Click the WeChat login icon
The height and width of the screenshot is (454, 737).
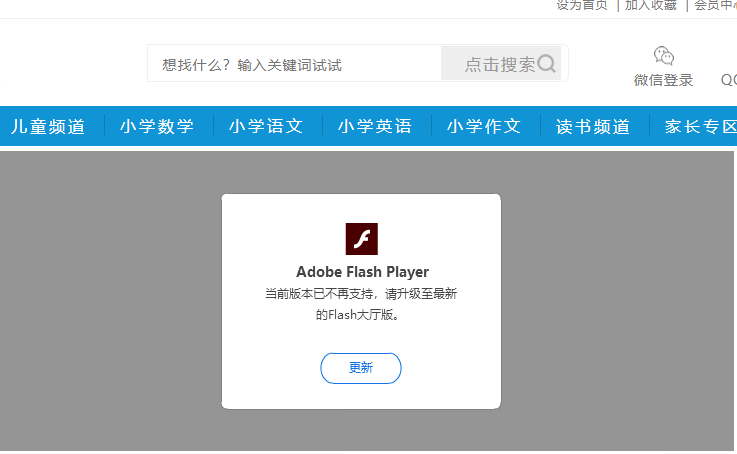664,55
